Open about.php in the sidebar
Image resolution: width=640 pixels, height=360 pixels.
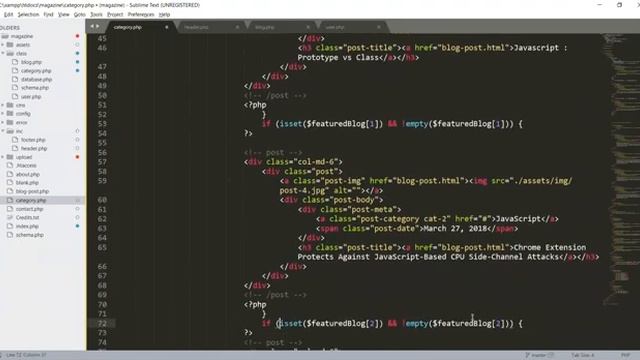28,174
